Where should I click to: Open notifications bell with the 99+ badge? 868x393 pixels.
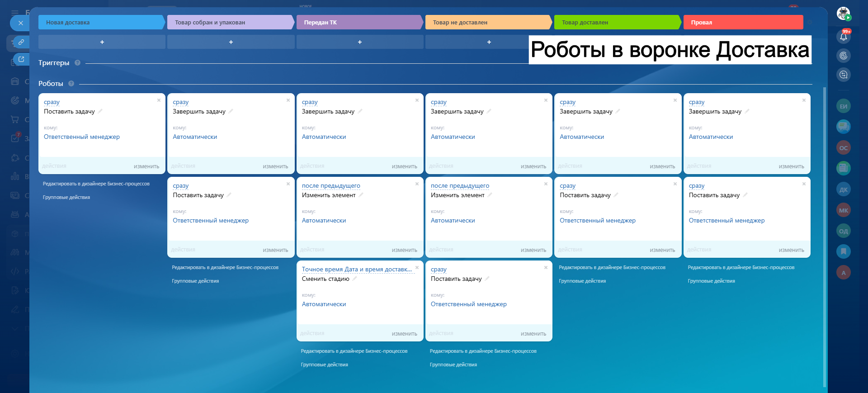click(x=843, y=37)
